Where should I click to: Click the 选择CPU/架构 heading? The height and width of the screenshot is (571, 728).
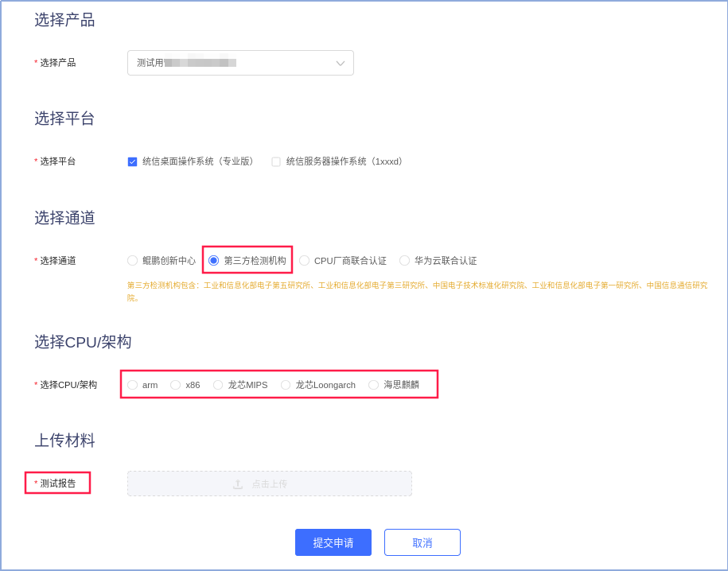(x=83, y=342)
